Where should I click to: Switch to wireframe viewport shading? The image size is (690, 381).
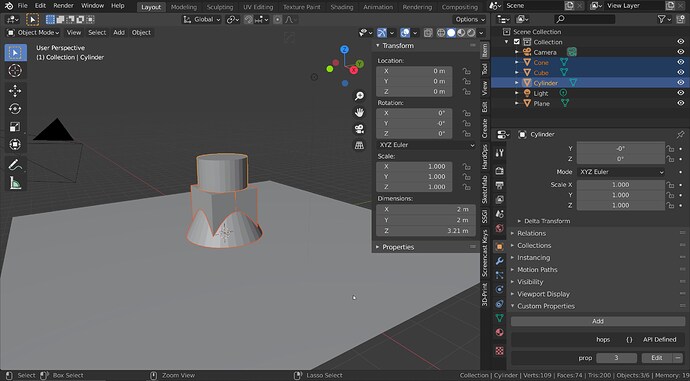click(x=440, y=33)
